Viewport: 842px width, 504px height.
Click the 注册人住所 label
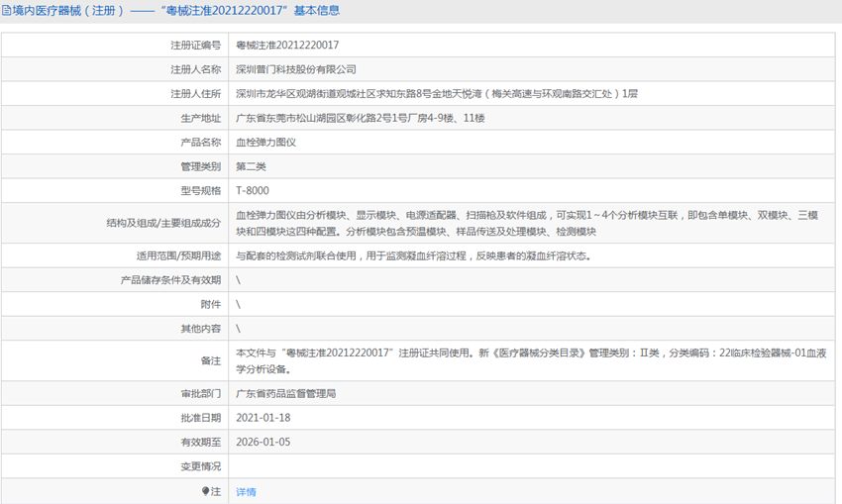coord(196,93)
